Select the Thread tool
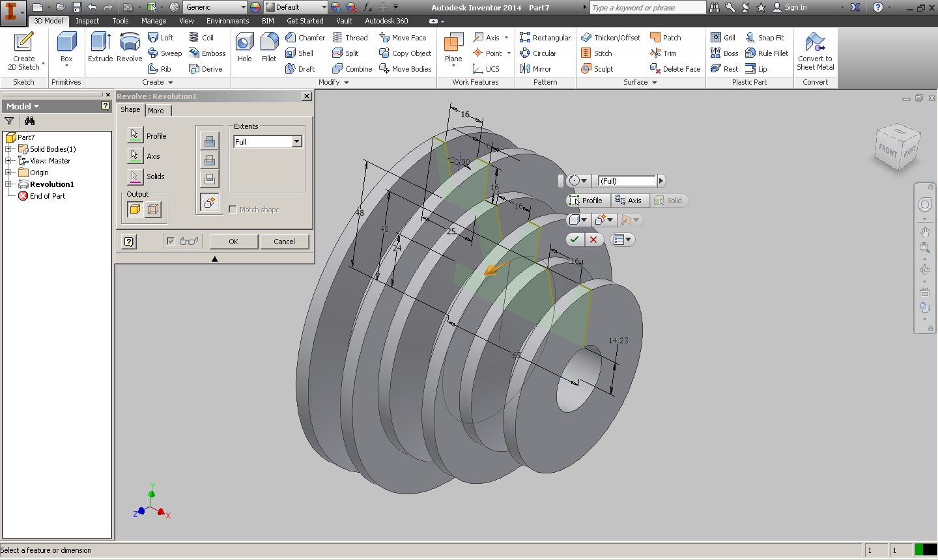Image resolution: width=938 pixels, height=560 pixels. 350,38
